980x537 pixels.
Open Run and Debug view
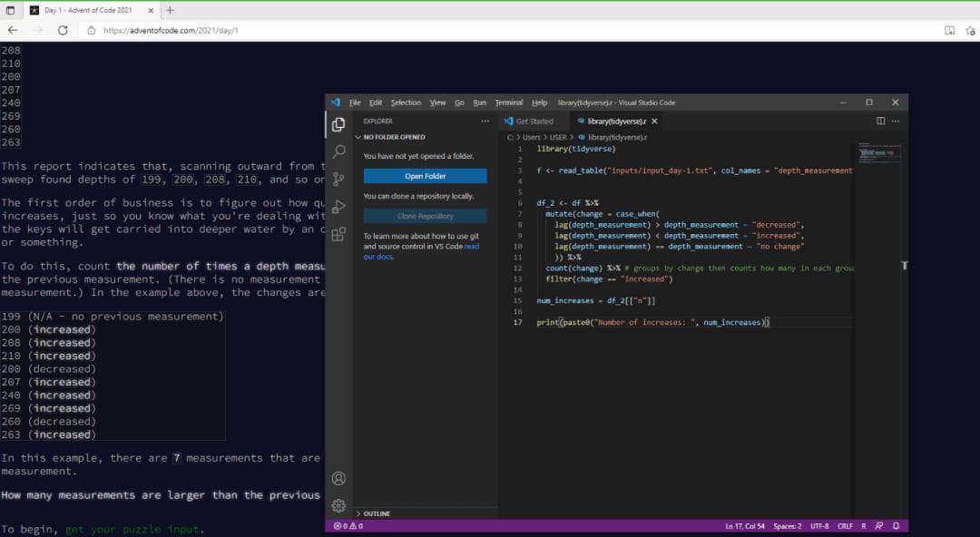pos(338,207)
